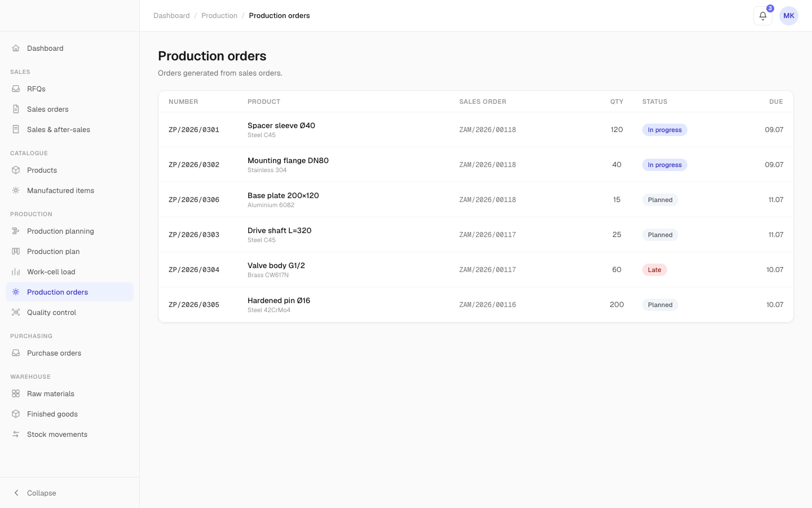The height and width of the screenshot is (508, 812).
Task: Click the PRODUCT column header
Action: (264, 102)
